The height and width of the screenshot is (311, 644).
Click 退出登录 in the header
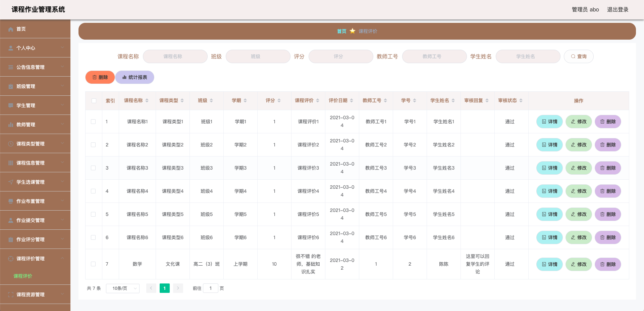[x=618, y=9]
